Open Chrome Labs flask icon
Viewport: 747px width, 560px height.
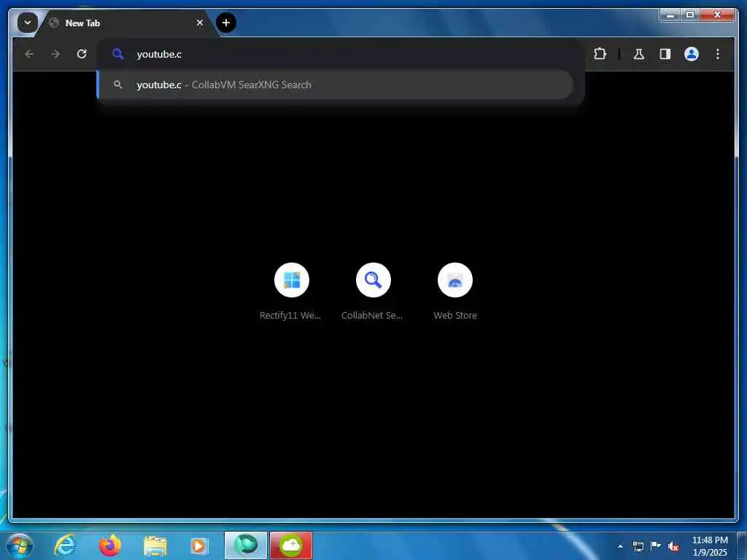click(639, 54)
